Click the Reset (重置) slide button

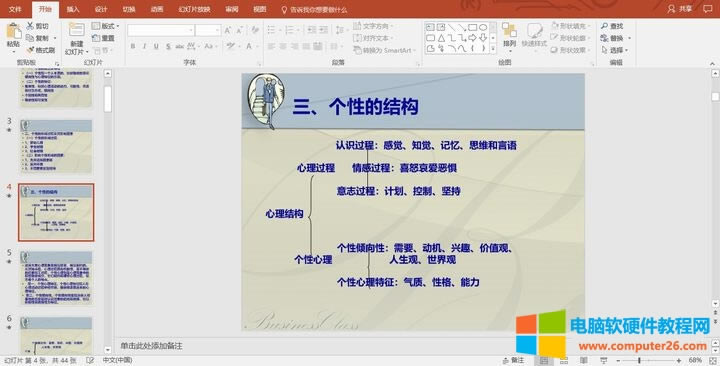103,38
